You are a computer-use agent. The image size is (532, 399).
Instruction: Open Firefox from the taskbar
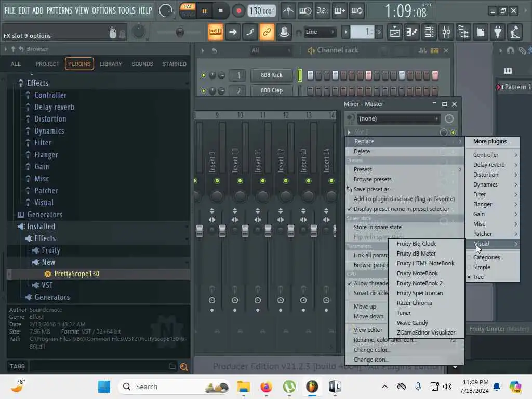point(267,387)
